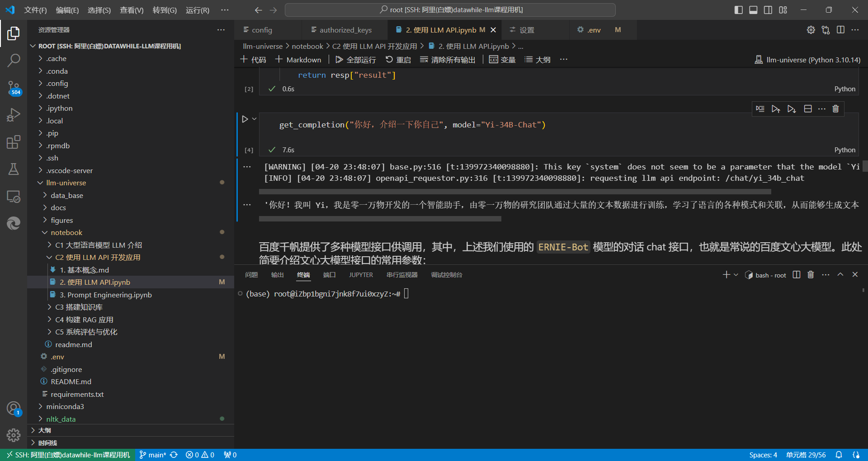Toggle the secondary sidebar layout button
Image resolution: width=868 pixels, height=461 pixels.
click(768, 10)
